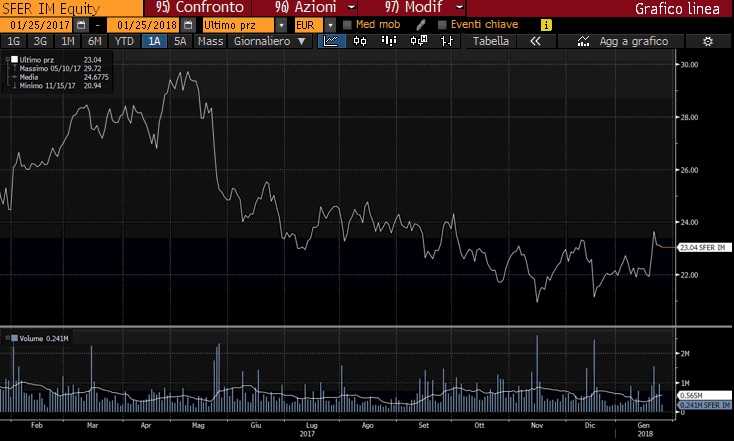734x441 pixels.
Task: Select the 1G time range tab
Action: (x=14, y=41)
